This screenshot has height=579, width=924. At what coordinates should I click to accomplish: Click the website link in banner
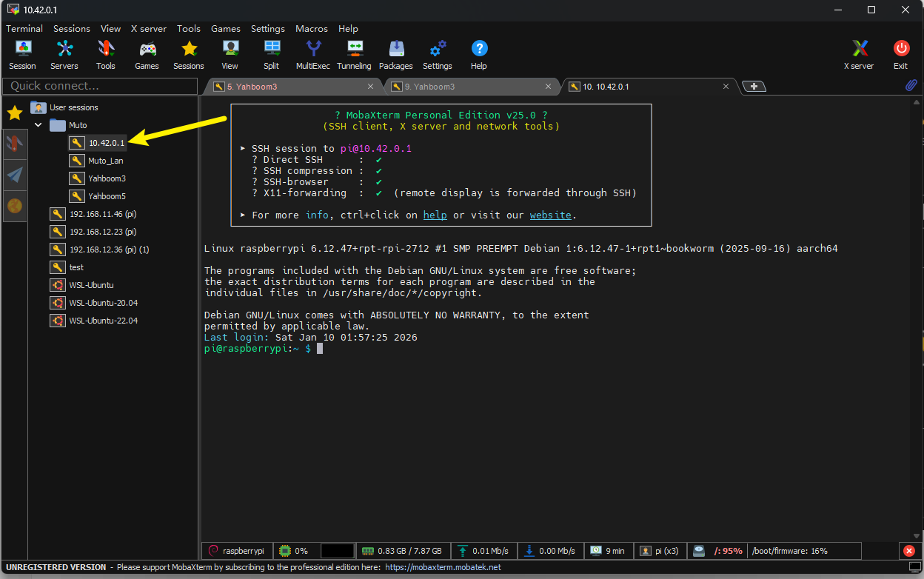550,215
